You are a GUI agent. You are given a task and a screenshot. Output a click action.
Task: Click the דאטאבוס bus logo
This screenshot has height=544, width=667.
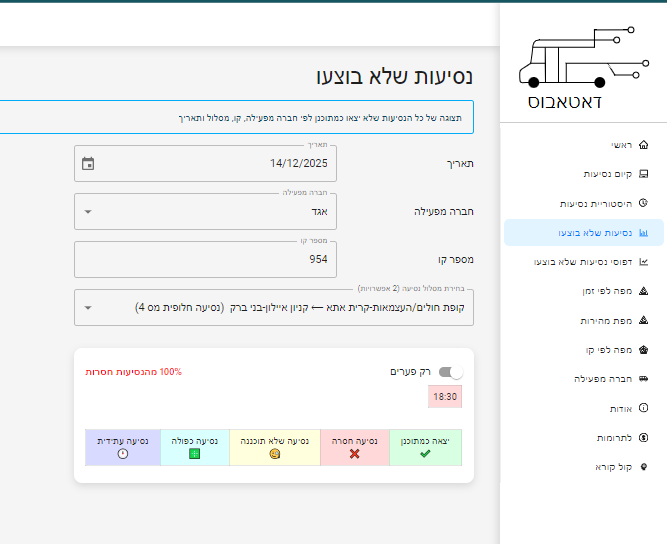[x=584, y=68]
